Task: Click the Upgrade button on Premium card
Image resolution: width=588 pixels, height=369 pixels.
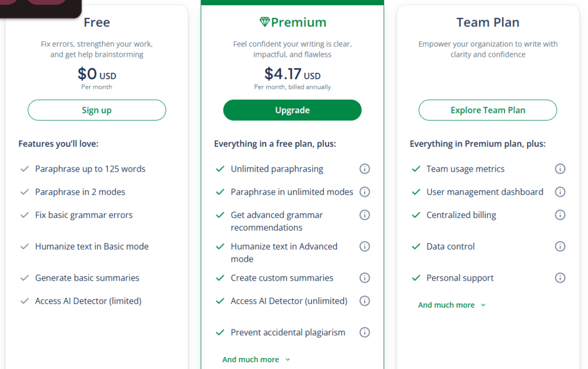Action: [x=292, y=110]
